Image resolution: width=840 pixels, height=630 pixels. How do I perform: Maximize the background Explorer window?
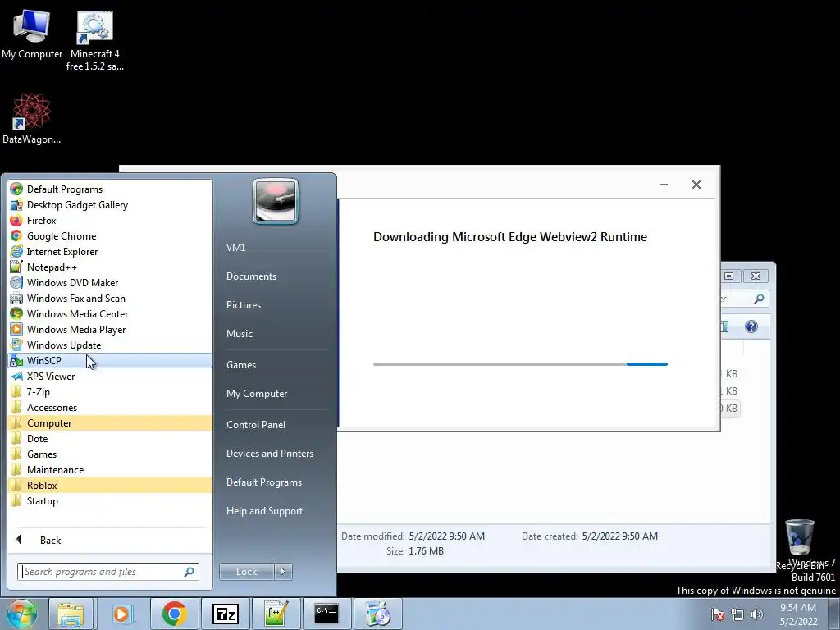tap(728, 276)
